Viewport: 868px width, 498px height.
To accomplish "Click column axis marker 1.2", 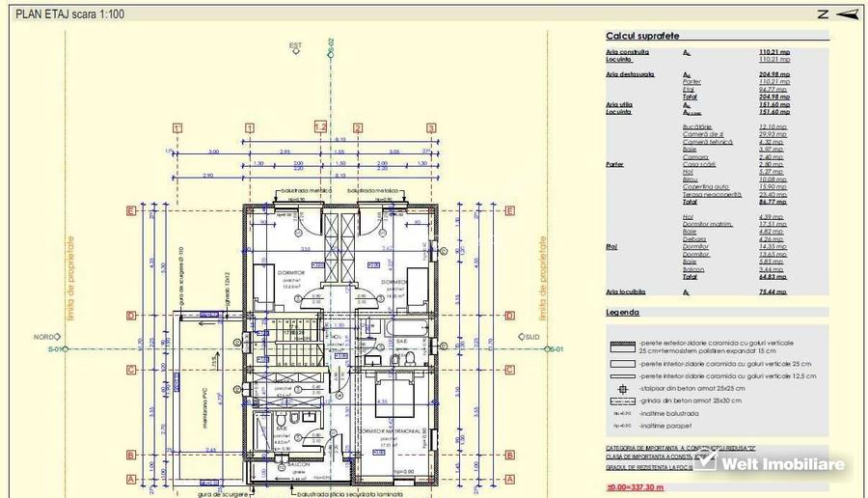I will [320, 126].
